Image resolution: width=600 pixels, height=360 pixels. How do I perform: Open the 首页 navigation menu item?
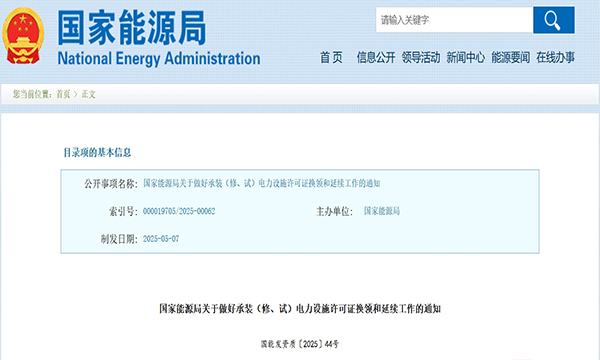point(331,58)
